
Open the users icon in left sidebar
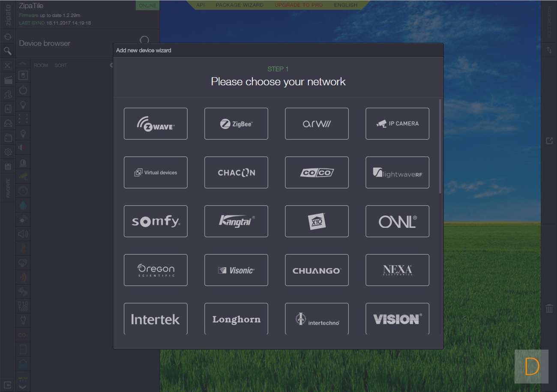(x=8, y=95)
